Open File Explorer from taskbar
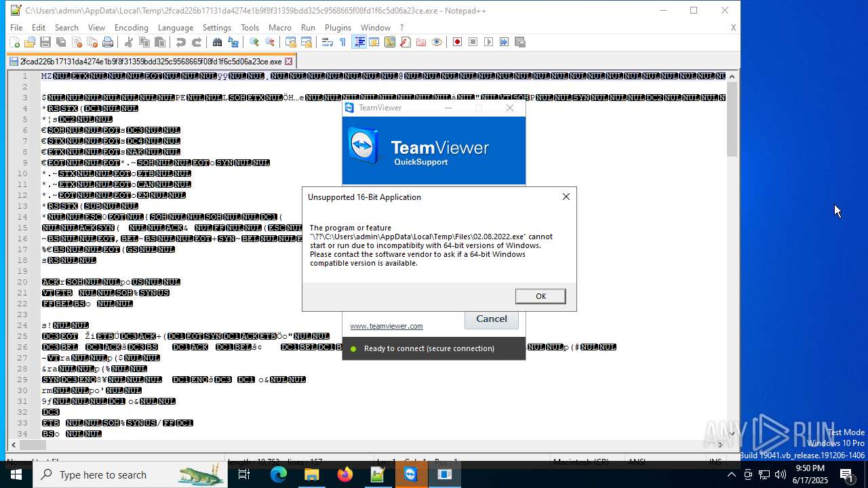 [x=312, y=474]
